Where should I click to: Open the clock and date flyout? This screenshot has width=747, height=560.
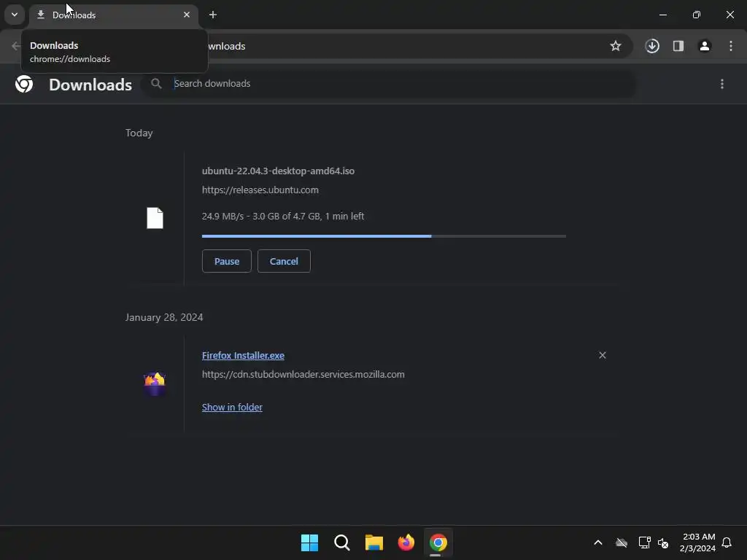(x=698, y=542)
